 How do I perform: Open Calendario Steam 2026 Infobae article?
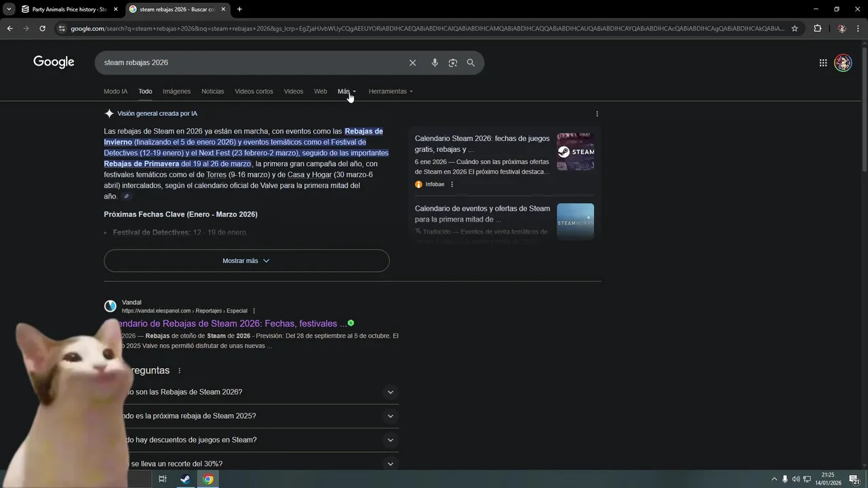[x=482, y=144]
